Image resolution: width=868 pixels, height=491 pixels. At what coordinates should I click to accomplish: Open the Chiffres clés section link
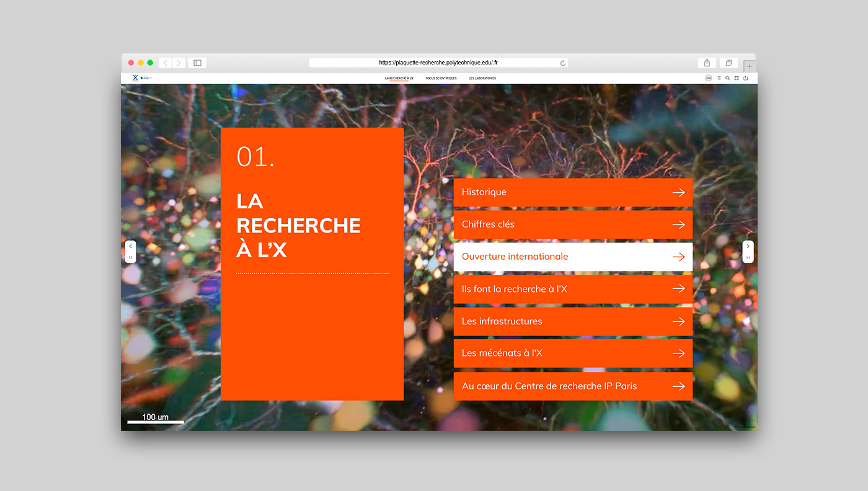[573, 224]
